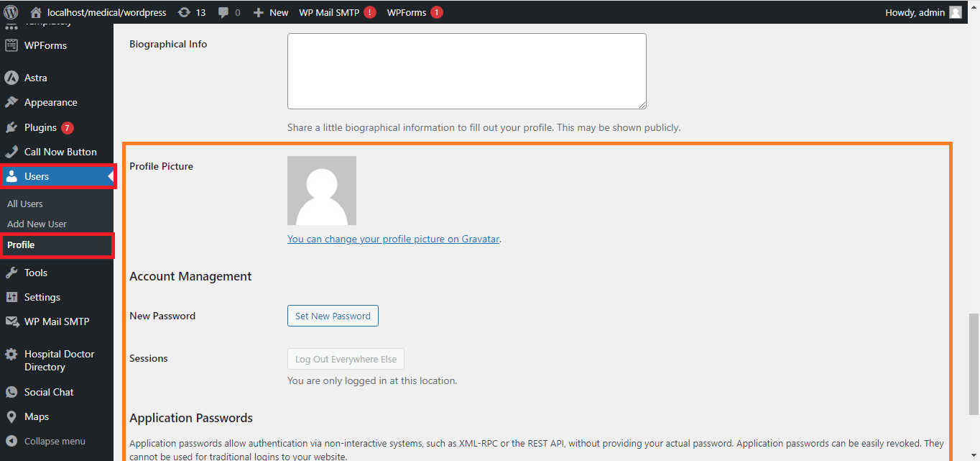Open the Plugins menu with 7 updates
This screenshot has height=461, width=980.
40,127
